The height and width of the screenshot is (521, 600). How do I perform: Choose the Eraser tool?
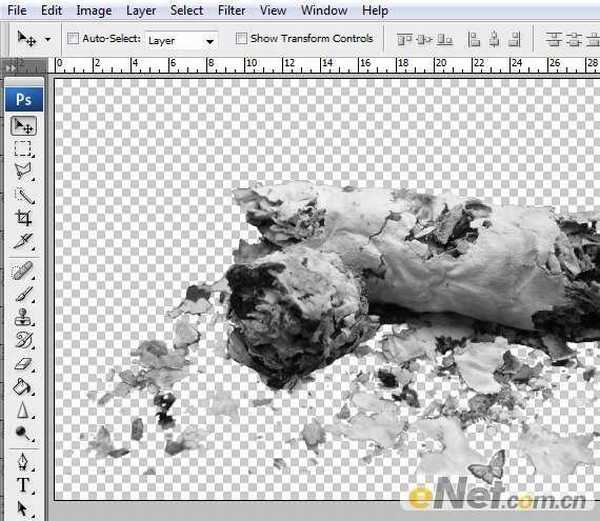point(23,364)
